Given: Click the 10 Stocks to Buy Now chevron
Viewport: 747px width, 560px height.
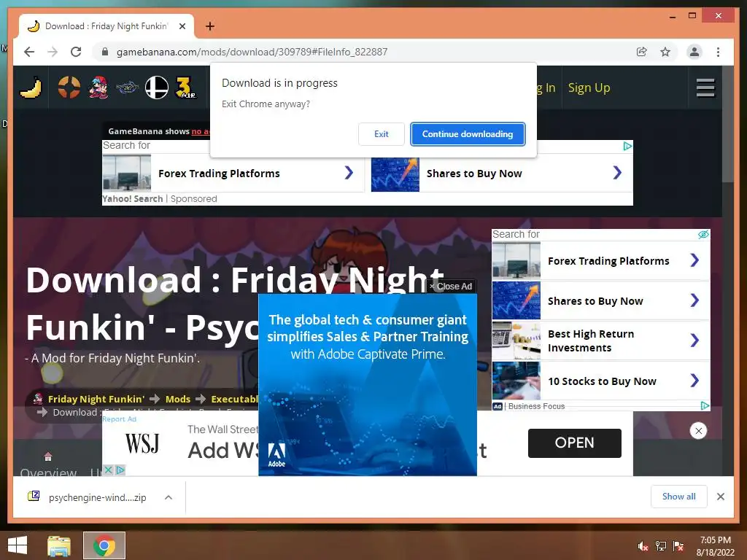Looking at the screenshot, I should click(x=694, y=381).
